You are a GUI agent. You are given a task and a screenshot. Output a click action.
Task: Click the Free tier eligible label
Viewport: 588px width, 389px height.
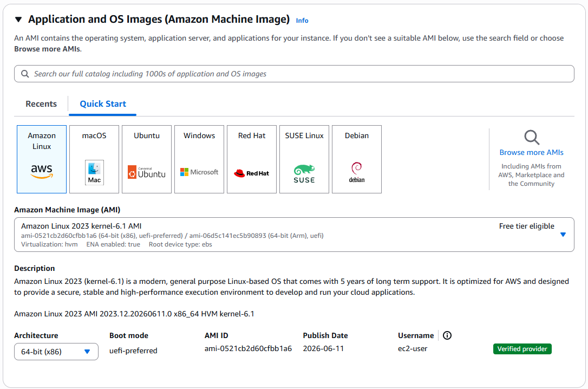[526, 226]
